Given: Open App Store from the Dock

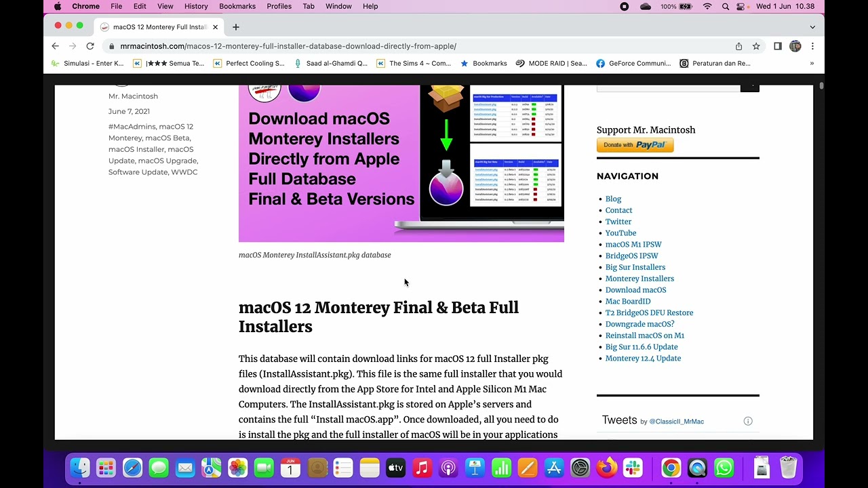Looking at the screenshot, I should (554, 468).
